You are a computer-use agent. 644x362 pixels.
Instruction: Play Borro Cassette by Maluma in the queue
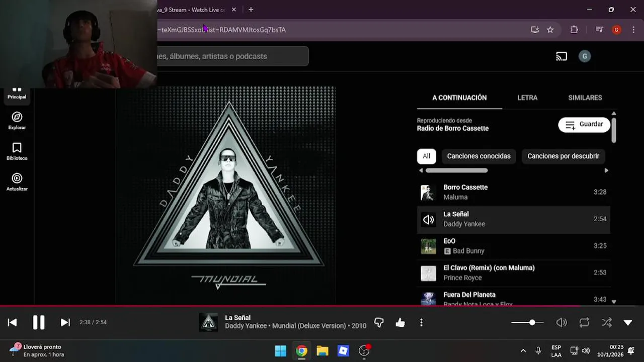click(513, 192)
